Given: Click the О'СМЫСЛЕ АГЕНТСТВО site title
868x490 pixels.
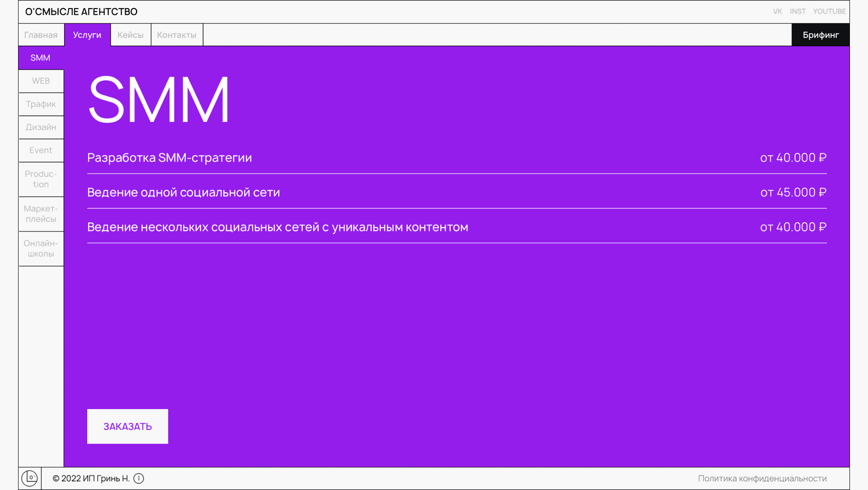Looking at the screenshot, I should pyautogui.click(x=81, y=12).
